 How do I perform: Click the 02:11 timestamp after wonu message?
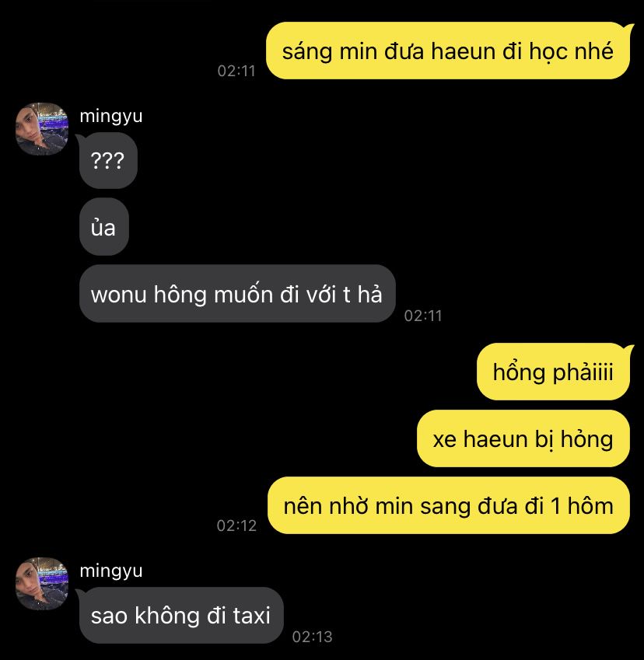pyautogui.click(x=423, y=316)
